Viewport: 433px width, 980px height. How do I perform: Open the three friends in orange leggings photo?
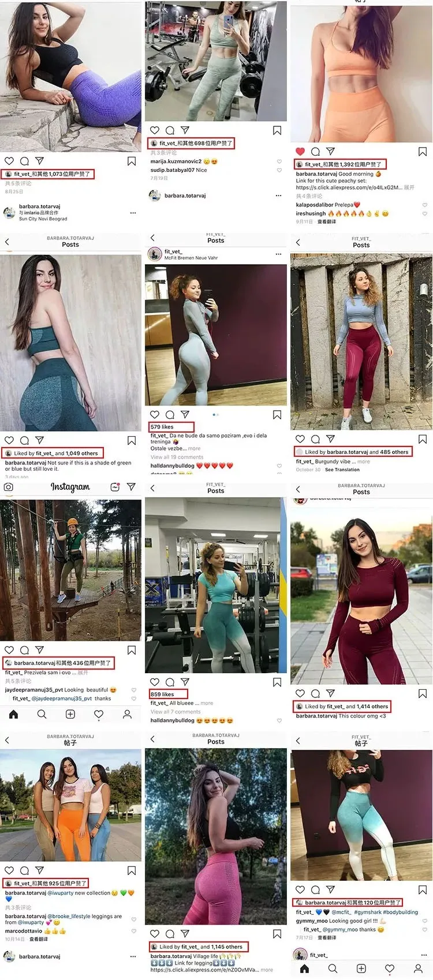(x=70, y=805)
